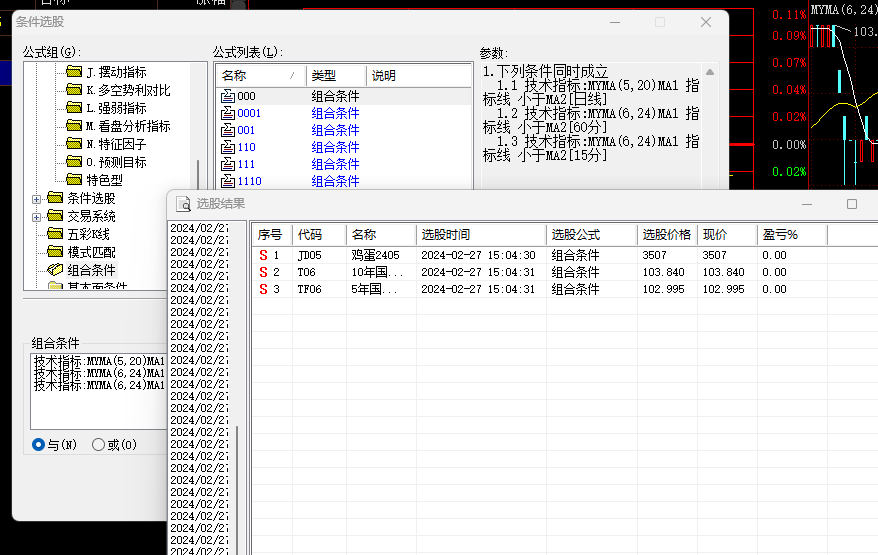878x555 pixels.
Task: Select the 模式匹配 folder
Action: 81,252
